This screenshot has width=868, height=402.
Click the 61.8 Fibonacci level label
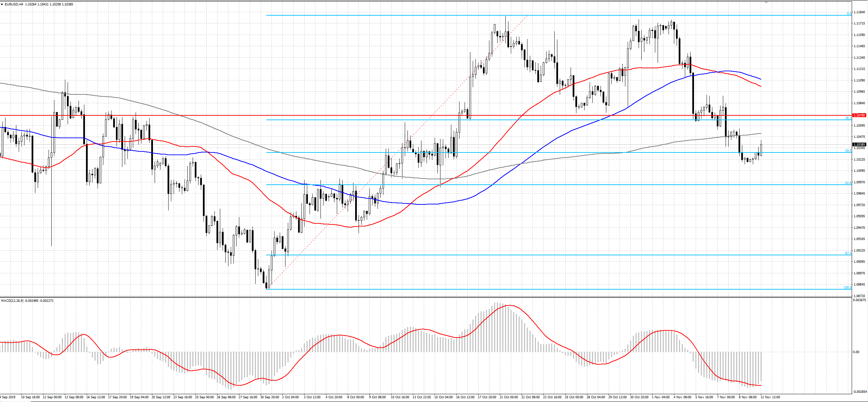point(848,183)
